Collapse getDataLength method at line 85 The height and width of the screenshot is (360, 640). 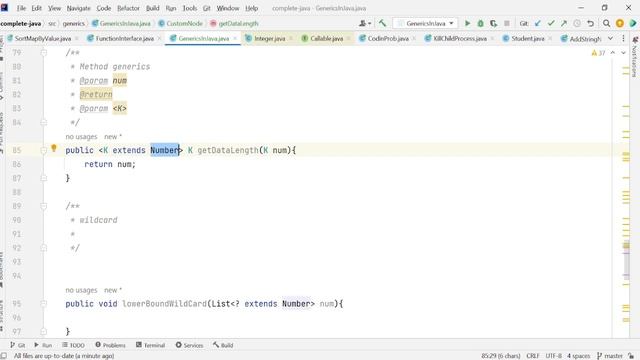coord(44,150)
